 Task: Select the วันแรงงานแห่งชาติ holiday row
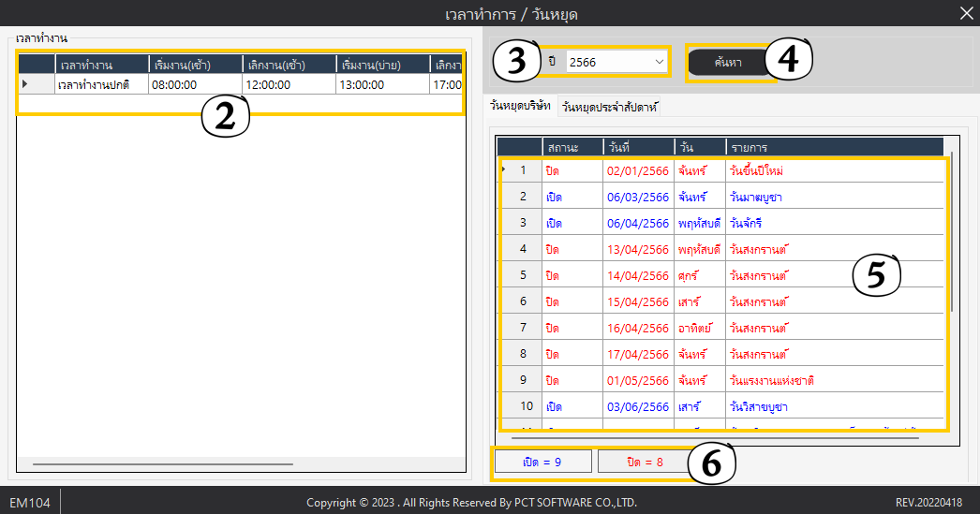(771, 381)
